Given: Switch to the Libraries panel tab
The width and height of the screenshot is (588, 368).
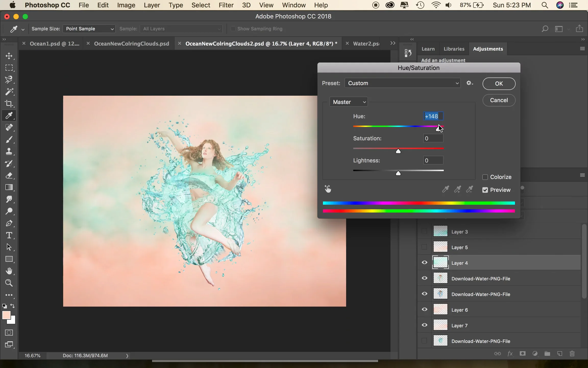Looking at the screenshot, I should (x=454, y=49).
